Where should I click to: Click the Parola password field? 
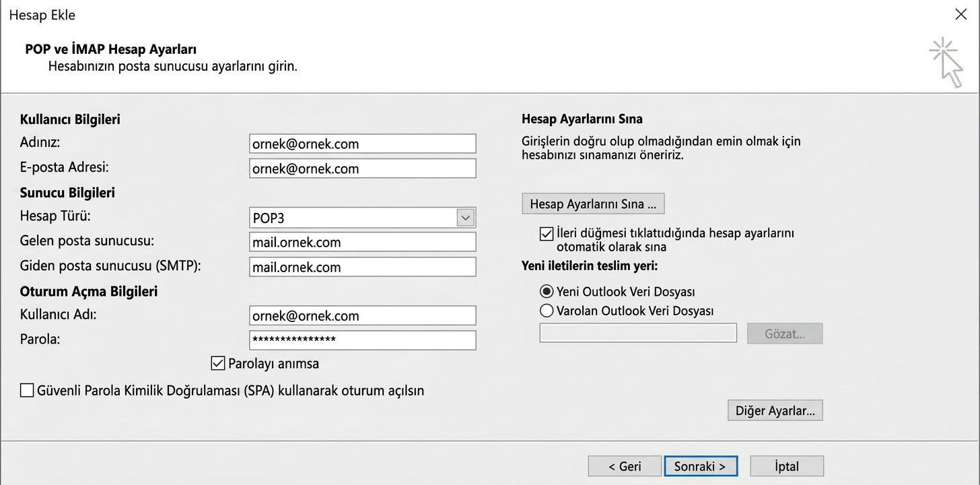pyautogui.click(x=362, y=340)
